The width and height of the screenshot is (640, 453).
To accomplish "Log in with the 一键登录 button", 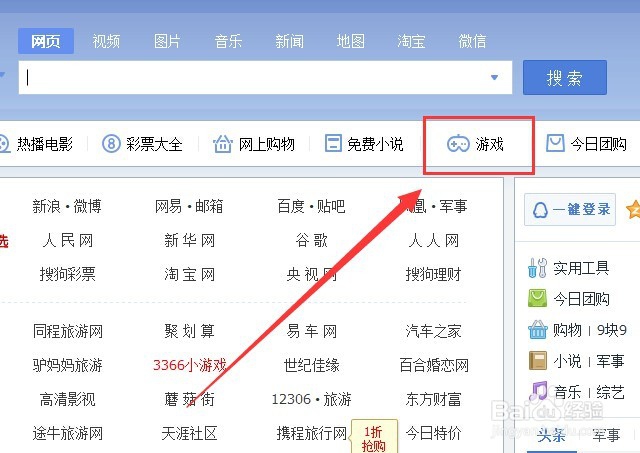I will [570, 210].
